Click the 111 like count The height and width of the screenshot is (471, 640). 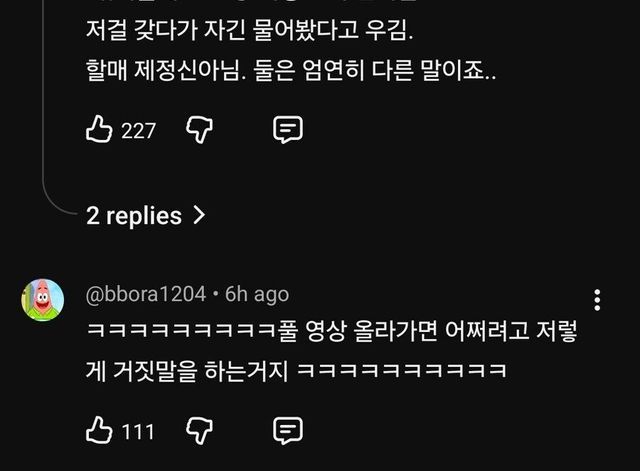[138, 431]
